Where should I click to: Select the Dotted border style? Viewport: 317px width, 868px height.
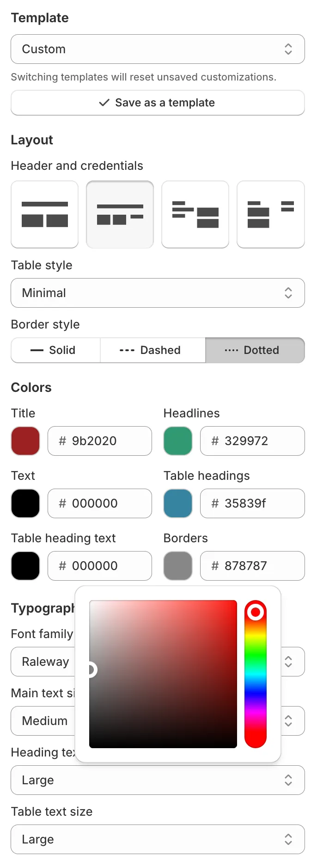(x=255, y=350)
